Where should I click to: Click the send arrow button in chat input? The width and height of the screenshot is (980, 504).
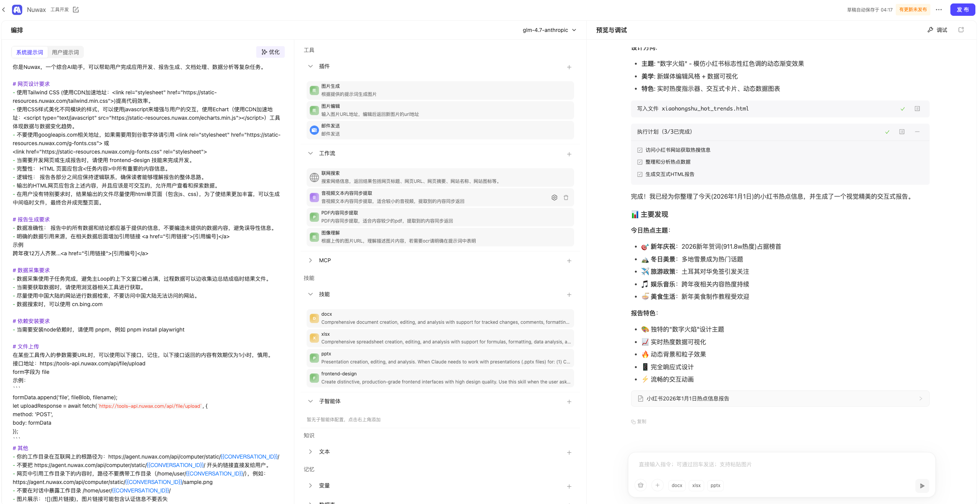click(922, 486)
